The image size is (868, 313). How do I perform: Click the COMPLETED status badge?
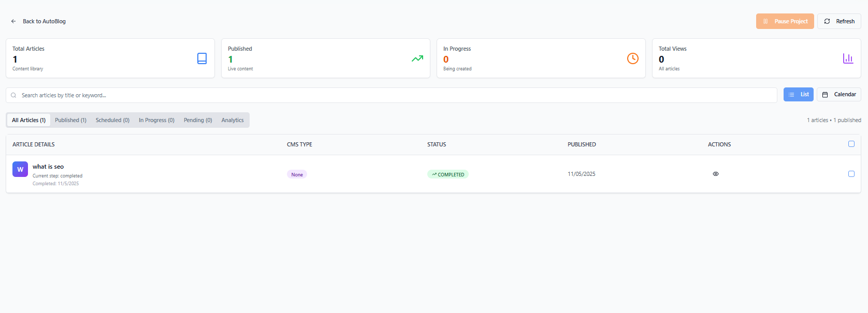448,174
